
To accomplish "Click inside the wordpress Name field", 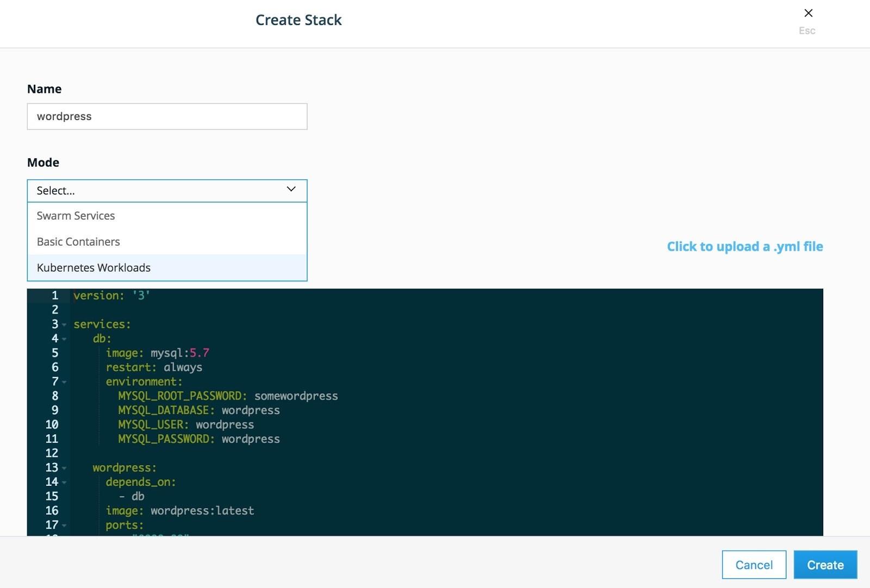I will 167,116.
